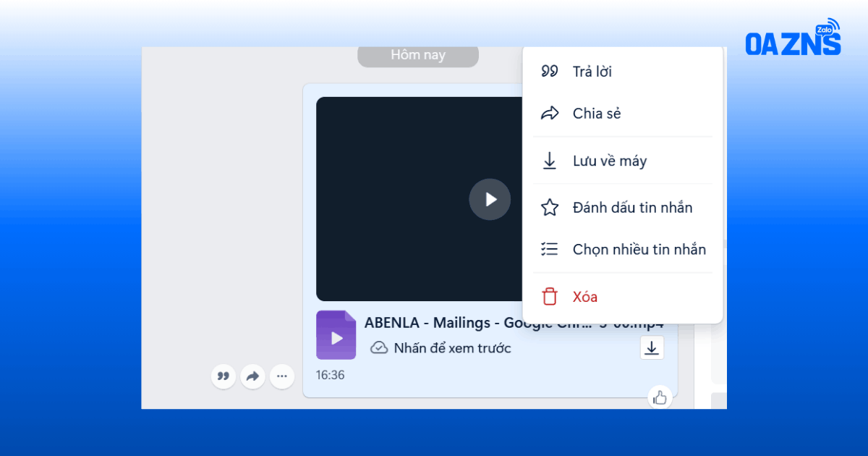Click the purple video file icon
868x456 pixels.
click(x=336, y=335)
